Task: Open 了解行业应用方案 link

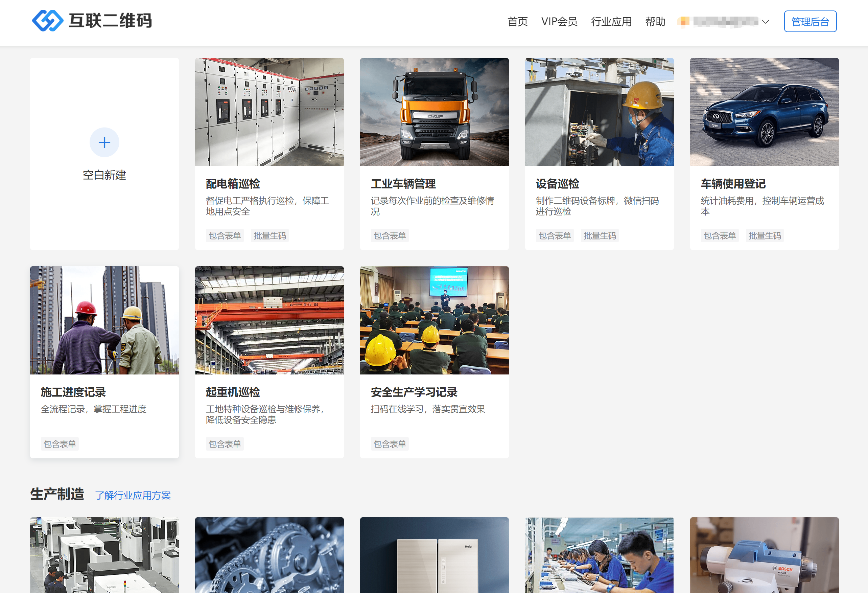Action: pyautogui.click(x=133, y=495)
